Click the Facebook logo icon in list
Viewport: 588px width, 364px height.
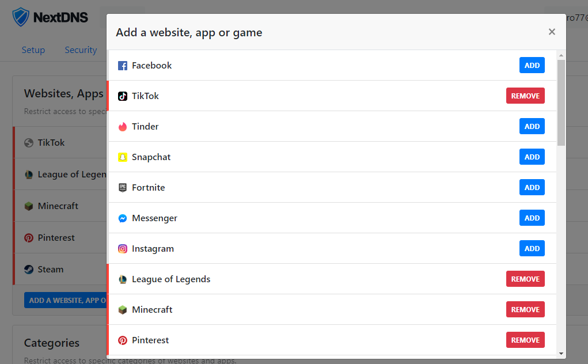123,66
